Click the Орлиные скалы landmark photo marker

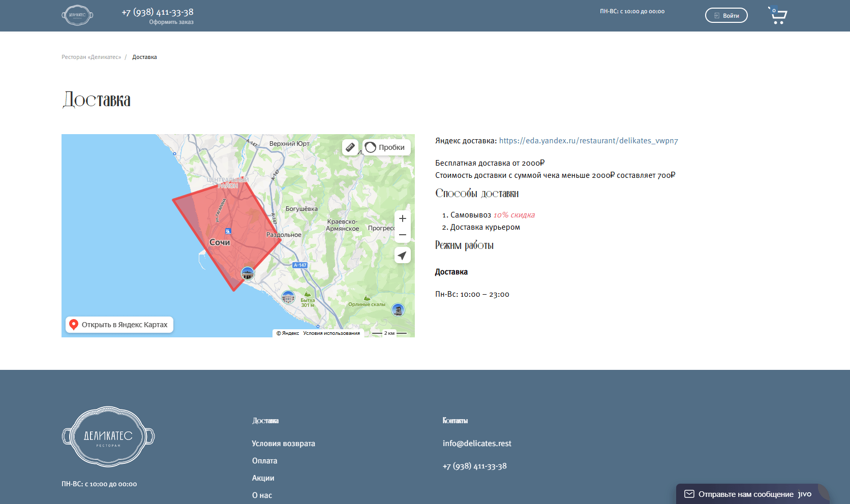click(x=398, y=309)
